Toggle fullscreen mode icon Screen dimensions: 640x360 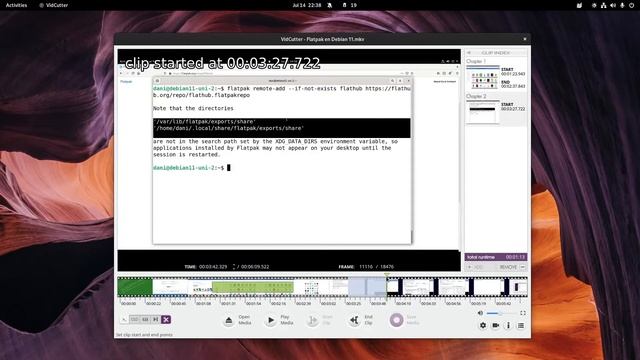522,313
